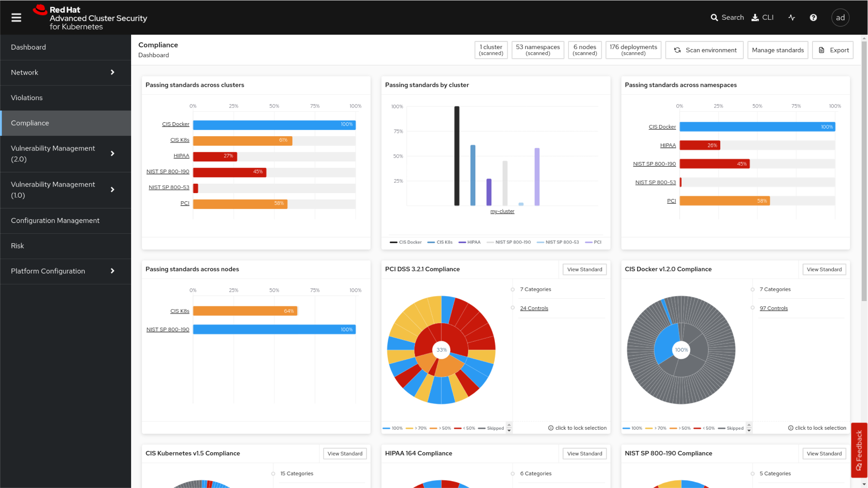The image size is (868, 488).
Task: Open the 24 Controls link
Action: coord(534,308)
